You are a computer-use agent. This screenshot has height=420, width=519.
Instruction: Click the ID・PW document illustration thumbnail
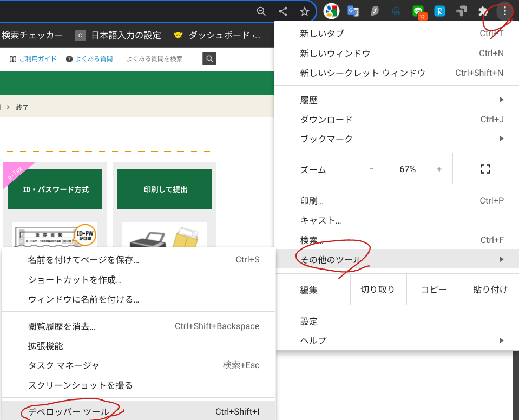(55, 235)
